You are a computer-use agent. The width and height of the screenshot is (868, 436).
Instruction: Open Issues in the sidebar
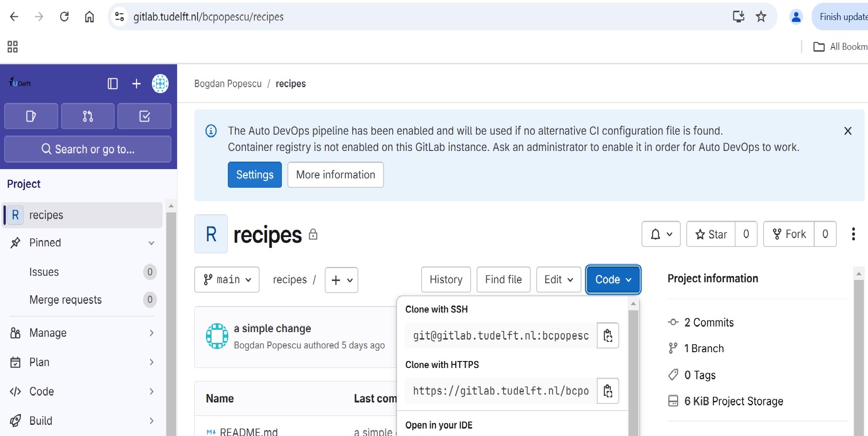coord(83,272)
